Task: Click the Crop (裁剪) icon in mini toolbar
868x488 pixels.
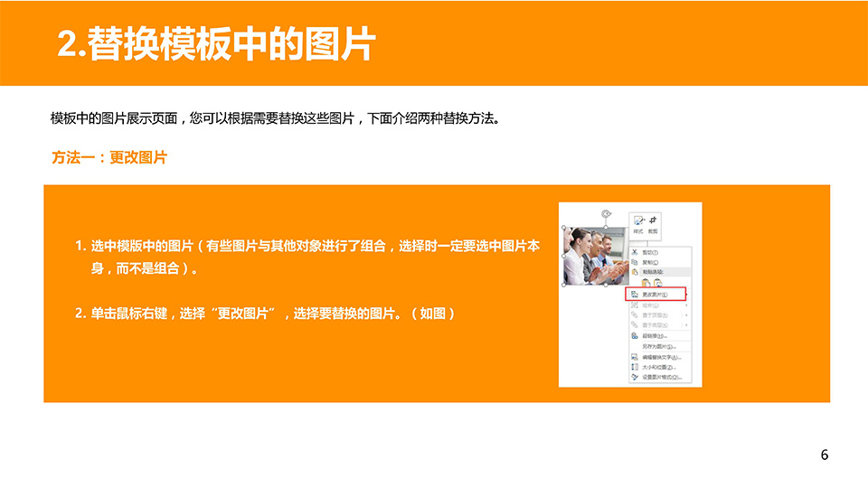Action: [x=654, y=222]
